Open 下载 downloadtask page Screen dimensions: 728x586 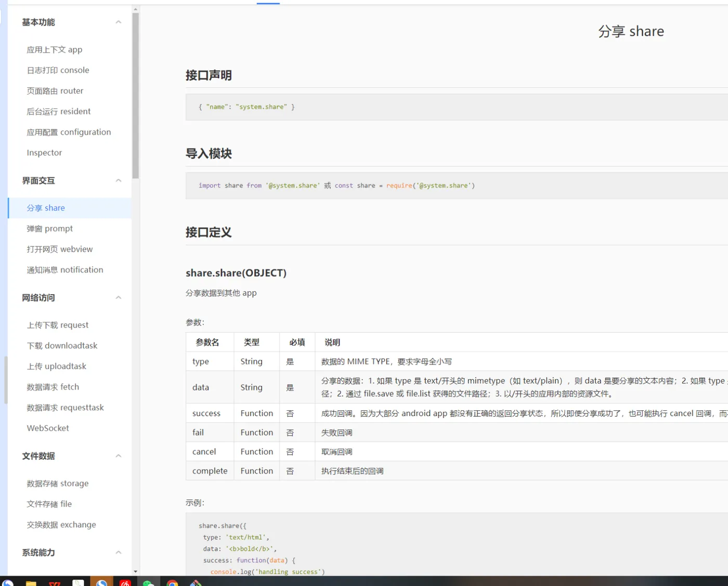[x=62, y=346]
